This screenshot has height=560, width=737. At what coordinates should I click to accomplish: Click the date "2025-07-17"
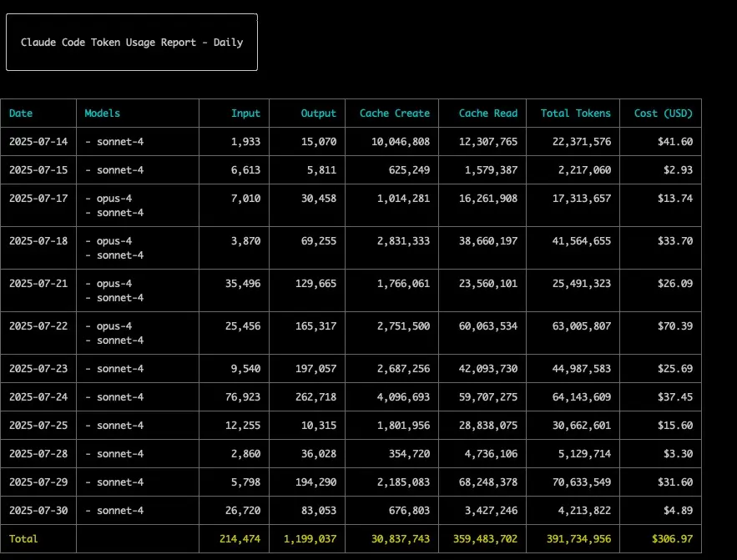click(38, 199)
